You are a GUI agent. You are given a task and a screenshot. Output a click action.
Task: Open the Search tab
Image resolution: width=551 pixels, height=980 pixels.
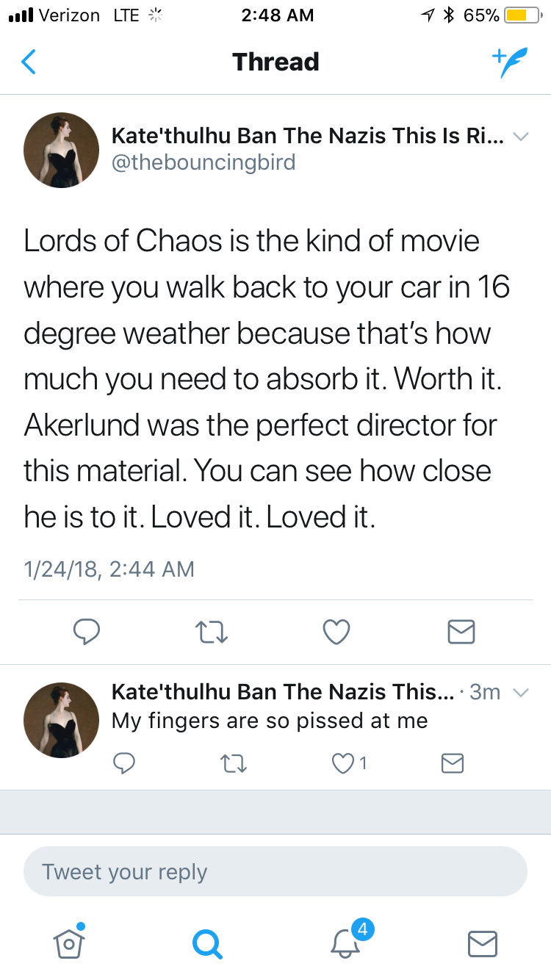coord(206,943)
